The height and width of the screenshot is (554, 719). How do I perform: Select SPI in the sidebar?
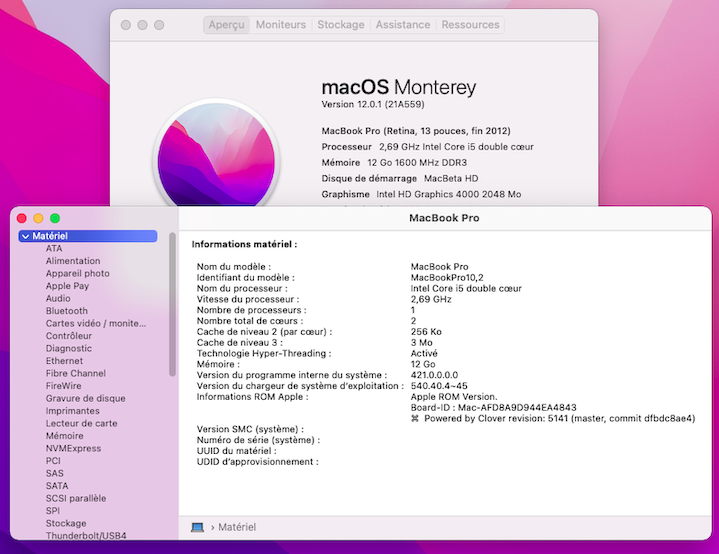(53, 511)
